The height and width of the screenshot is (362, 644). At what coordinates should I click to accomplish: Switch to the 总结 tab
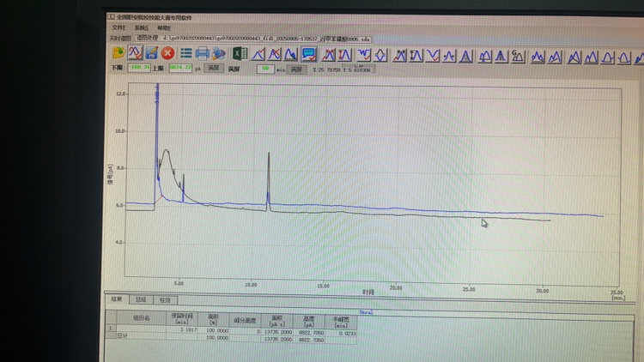[140, 299]
